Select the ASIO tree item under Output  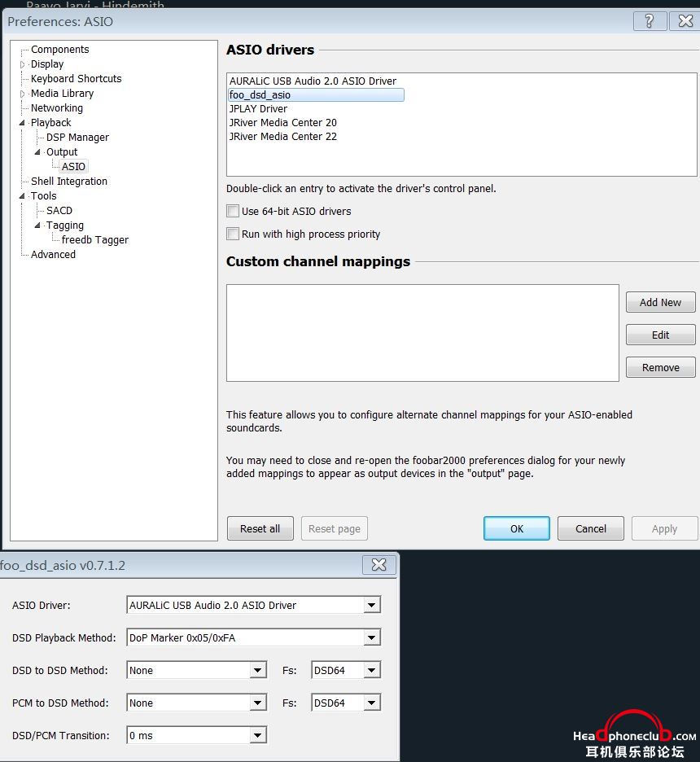pyautogui.click(x=73, y=167)
